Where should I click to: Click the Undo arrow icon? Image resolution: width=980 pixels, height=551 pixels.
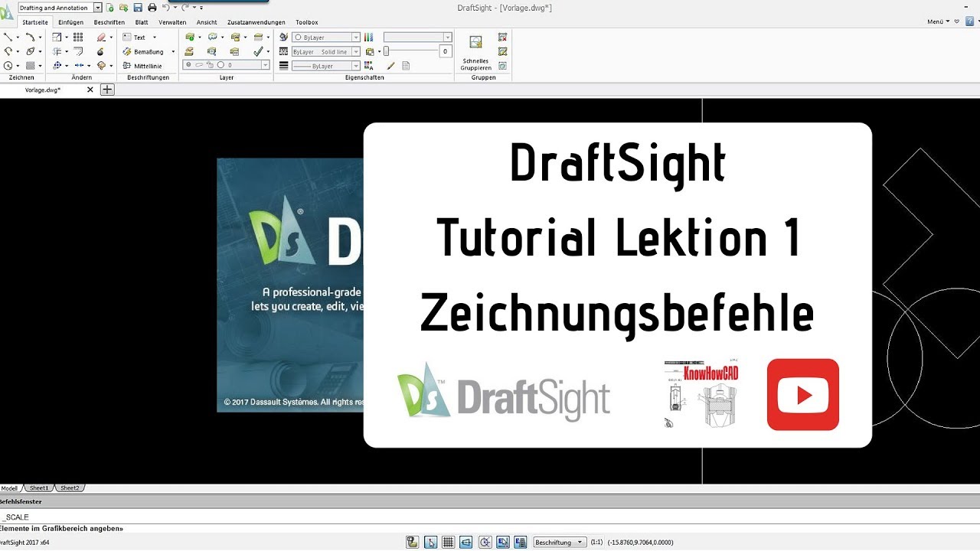[165, 8]
